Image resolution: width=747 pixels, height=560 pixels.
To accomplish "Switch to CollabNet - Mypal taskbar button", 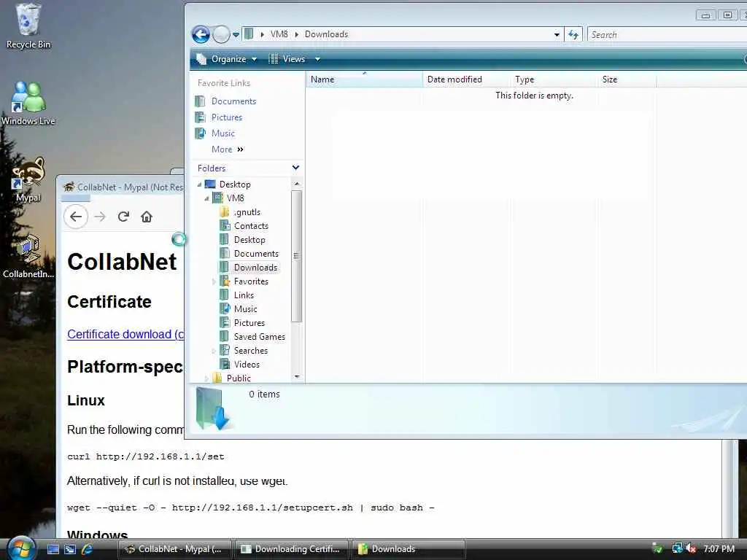I will 174,549.
